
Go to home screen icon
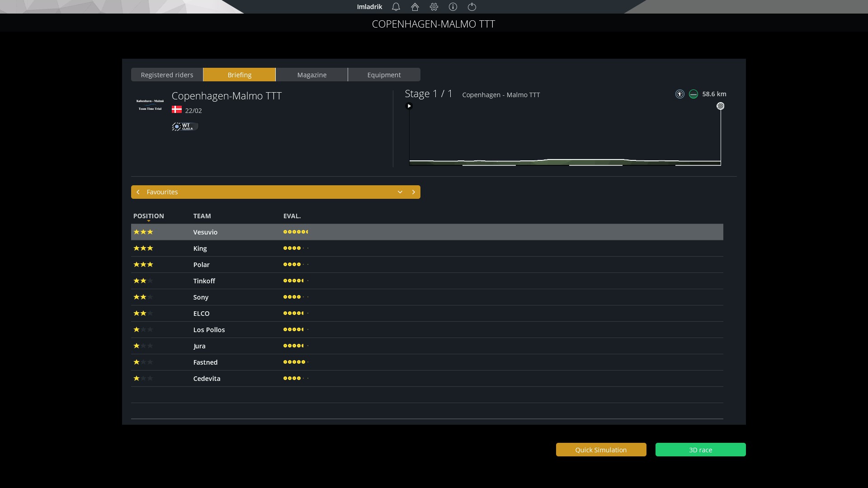coord(415,7)
